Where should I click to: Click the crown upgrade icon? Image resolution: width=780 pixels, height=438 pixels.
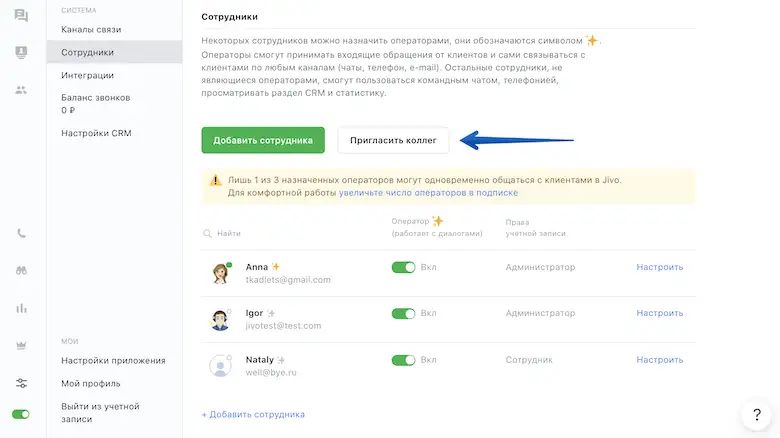(21, 345)
